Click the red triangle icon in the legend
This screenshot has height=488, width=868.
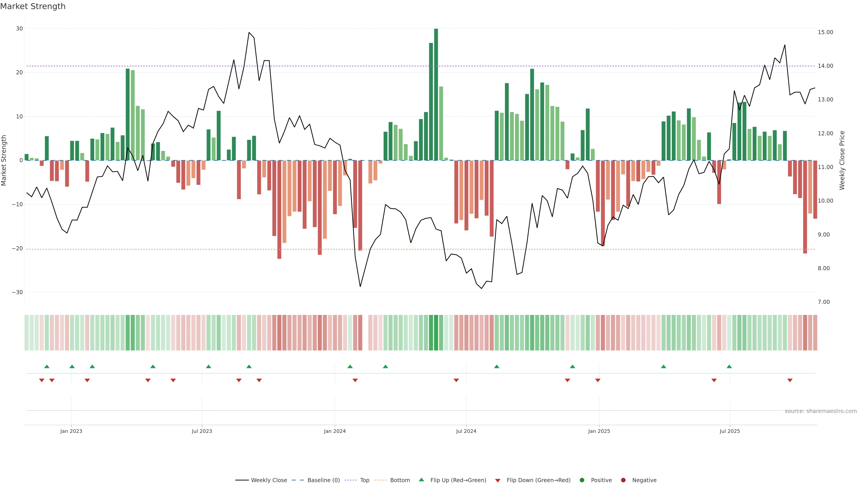click(498, 480)
